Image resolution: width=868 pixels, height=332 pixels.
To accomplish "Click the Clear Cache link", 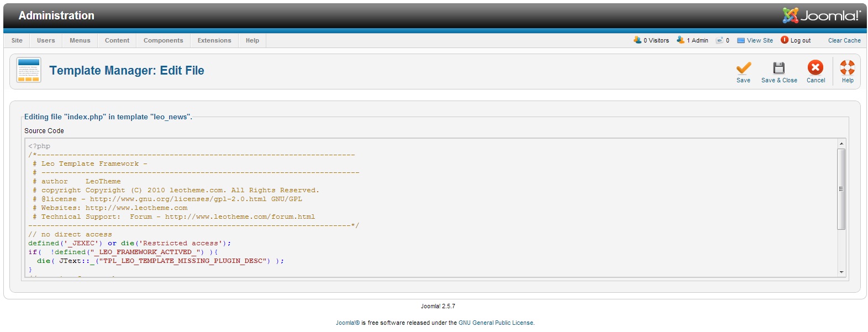I will [844, 40].
